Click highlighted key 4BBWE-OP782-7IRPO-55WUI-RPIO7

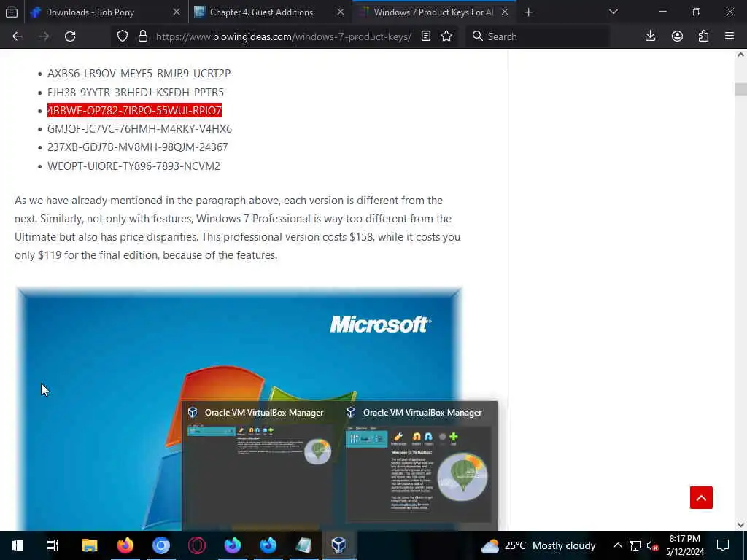[x=134, y=111]
